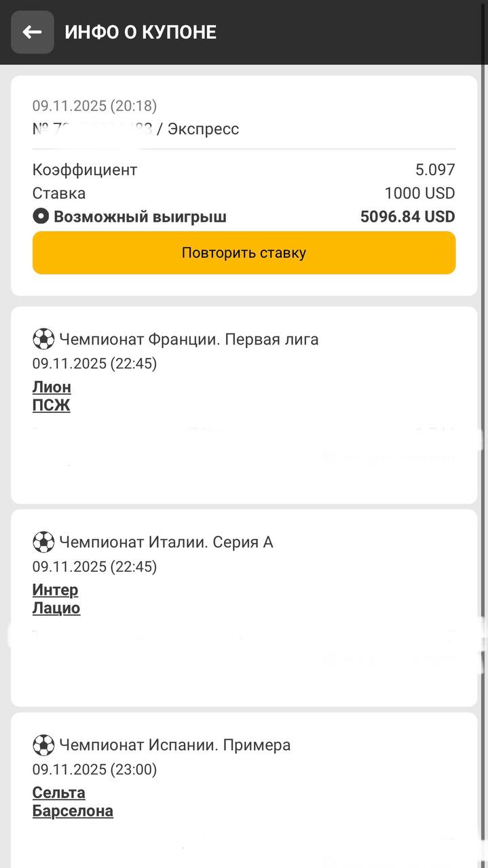Viewport: 488px width, 868px height.
Task: Select Чемпионат Франции. Первая лига heading
Action: tap(189, 339)
